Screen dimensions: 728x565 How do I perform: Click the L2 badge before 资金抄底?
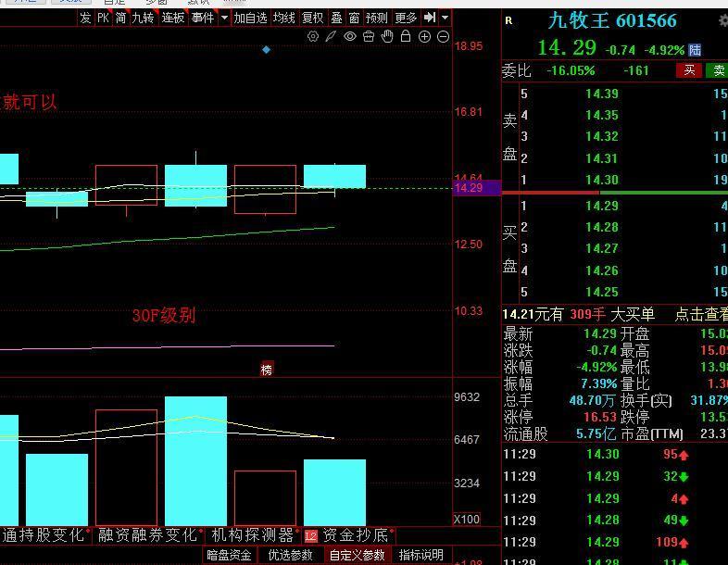point(310,536)
